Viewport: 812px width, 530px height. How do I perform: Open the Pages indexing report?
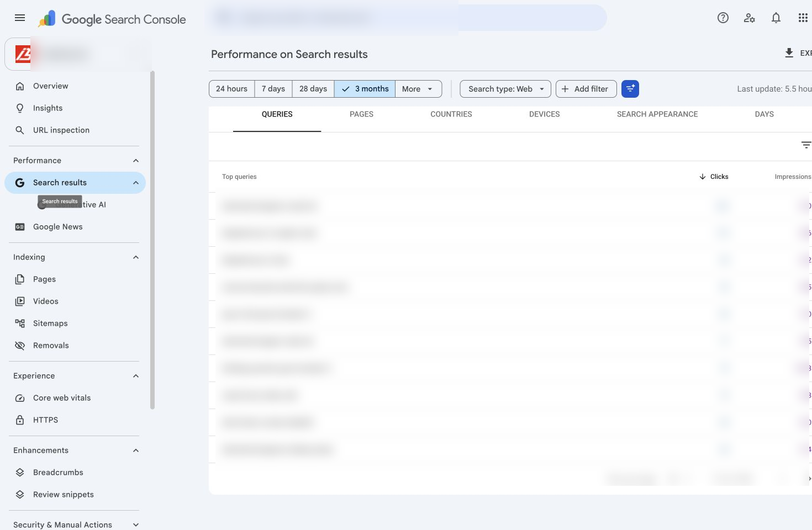coord(75,279)
